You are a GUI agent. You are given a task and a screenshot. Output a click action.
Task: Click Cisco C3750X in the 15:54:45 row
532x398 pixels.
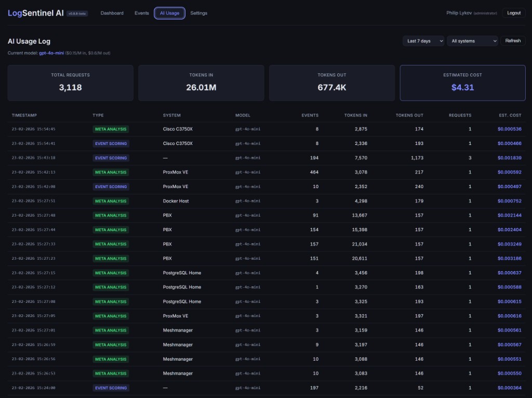178,129
